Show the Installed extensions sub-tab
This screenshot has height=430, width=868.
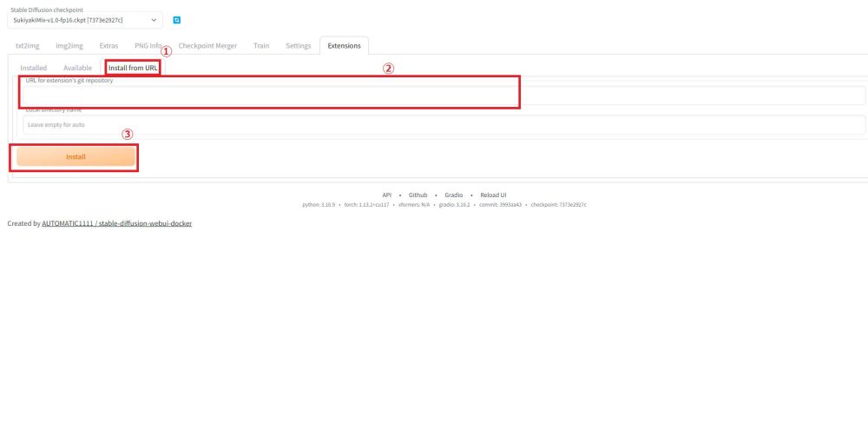click(x=34, y=68)
